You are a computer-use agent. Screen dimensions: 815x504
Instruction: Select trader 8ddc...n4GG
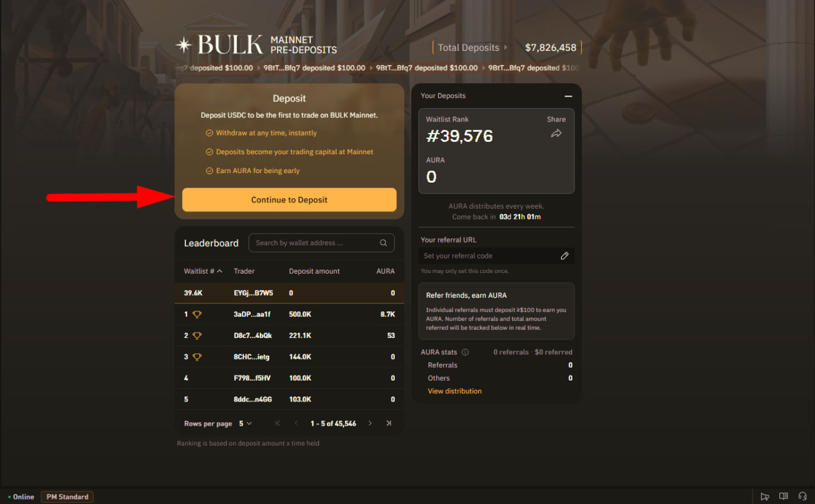click(x=253, y=400)
